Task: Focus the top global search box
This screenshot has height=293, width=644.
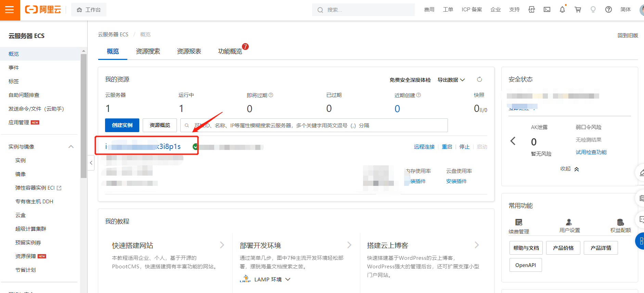Action: click(x=363, y=10)
